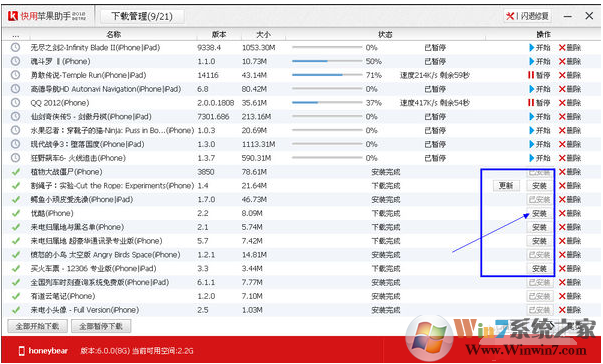Click the 魂斗罗 II progress bar

327,61
